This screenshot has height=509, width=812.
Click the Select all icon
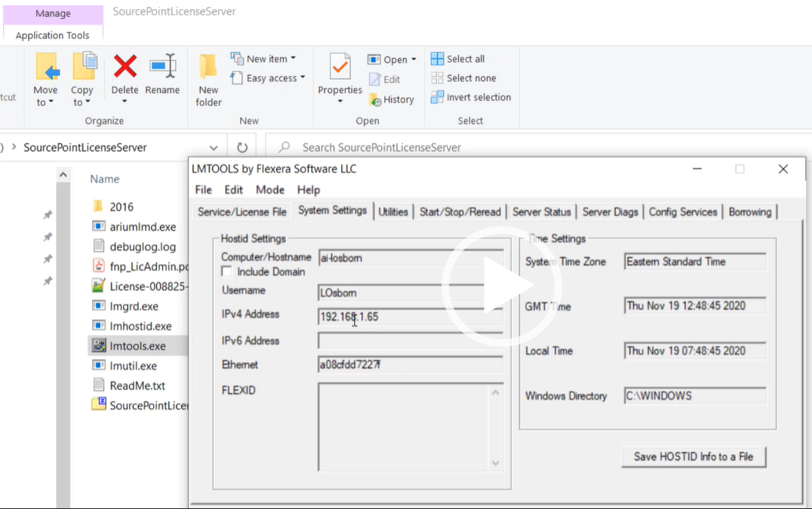pos(437,59)
